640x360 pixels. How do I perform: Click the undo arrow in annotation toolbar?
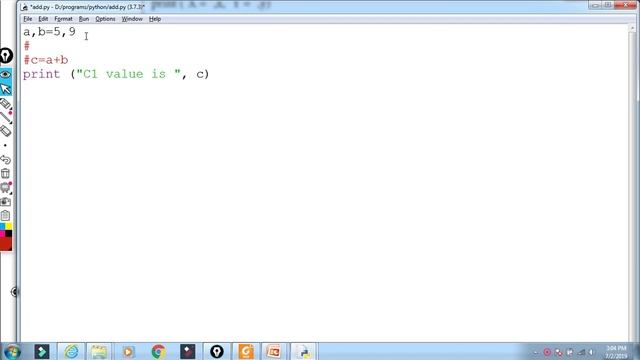tap(6, 160)
